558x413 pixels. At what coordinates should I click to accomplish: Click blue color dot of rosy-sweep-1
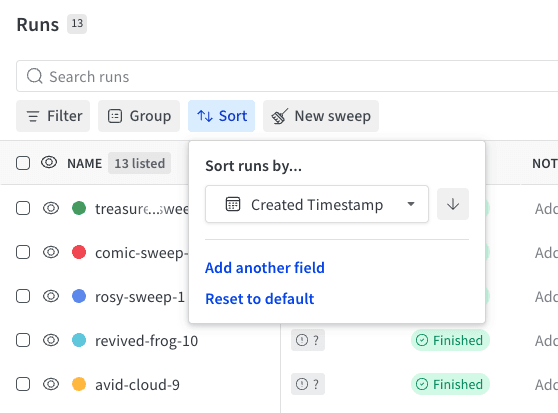[79, 296]
